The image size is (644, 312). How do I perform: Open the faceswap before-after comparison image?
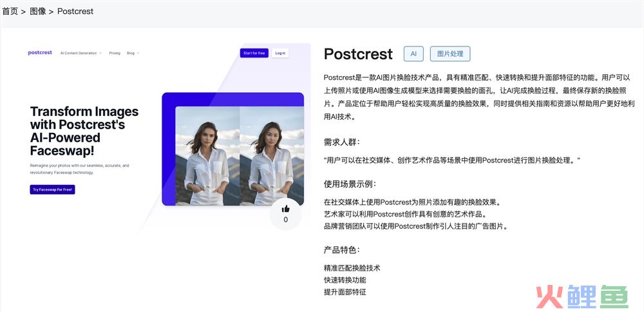click(x=240, y=156)
